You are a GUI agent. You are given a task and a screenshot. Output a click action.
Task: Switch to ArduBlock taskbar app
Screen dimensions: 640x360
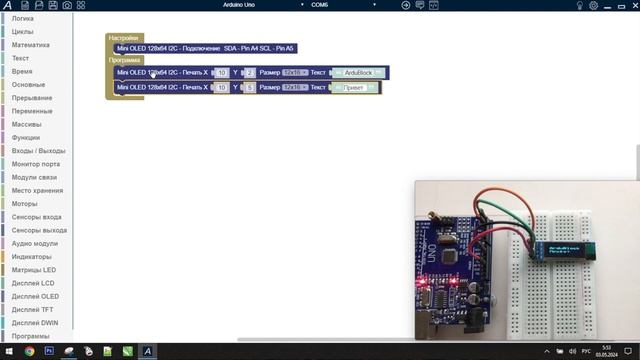[x=147, y=351]
